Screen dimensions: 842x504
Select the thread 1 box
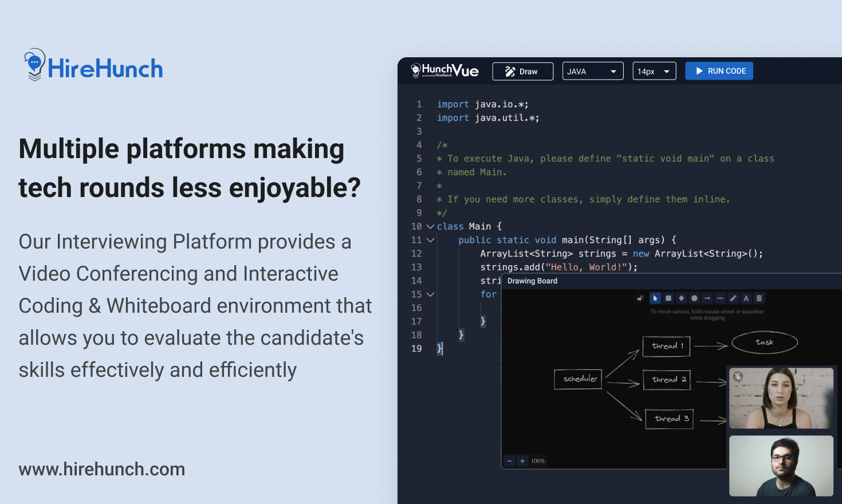(667, 346)
